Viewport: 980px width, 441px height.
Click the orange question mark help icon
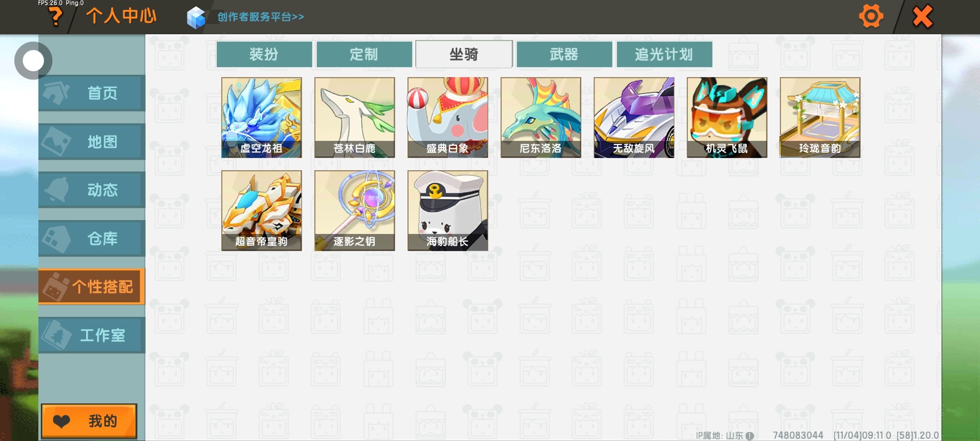click(56, 17)
